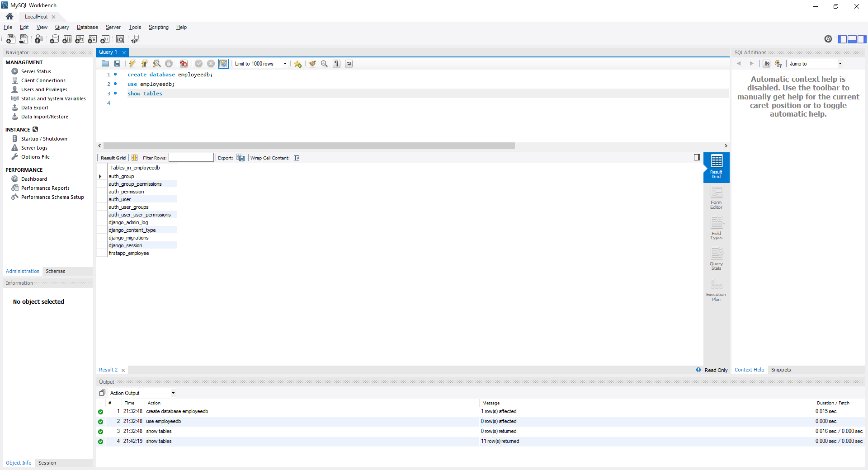Open Performance Reports

click(x=45, y=188)
